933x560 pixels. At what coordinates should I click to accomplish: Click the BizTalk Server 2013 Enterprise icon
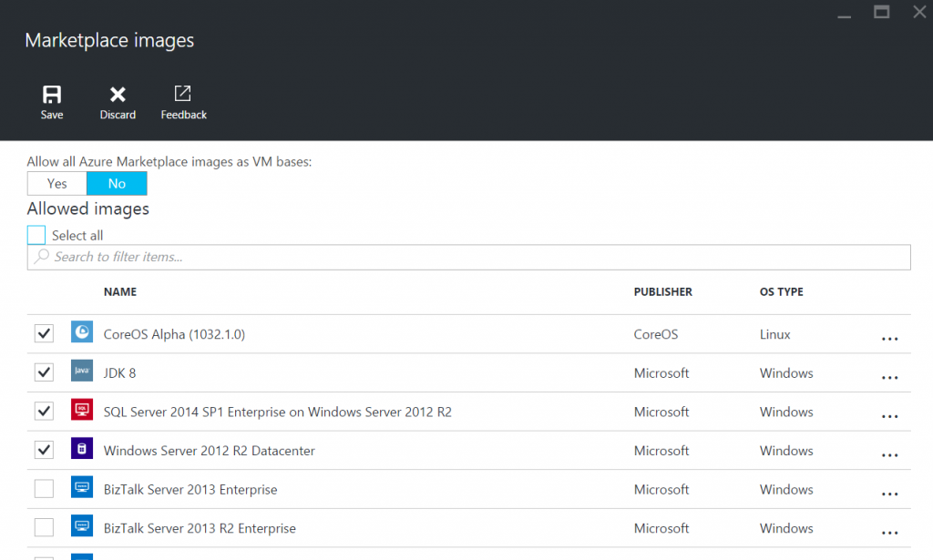click(82, 489)
